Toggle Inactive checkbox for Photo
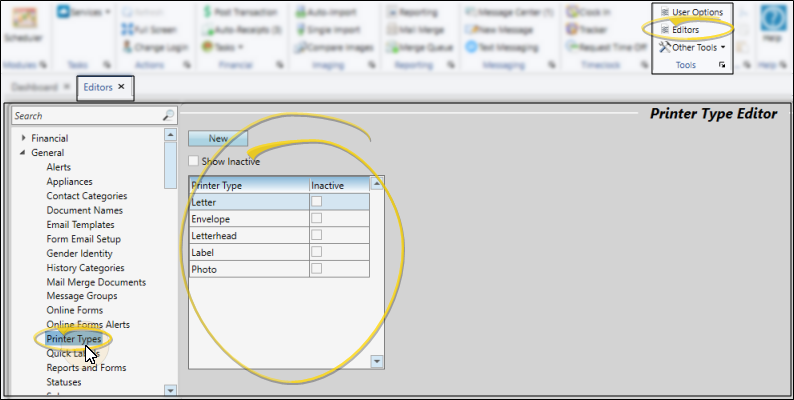This screenshot has width=794, height=400. pos(317,269)
